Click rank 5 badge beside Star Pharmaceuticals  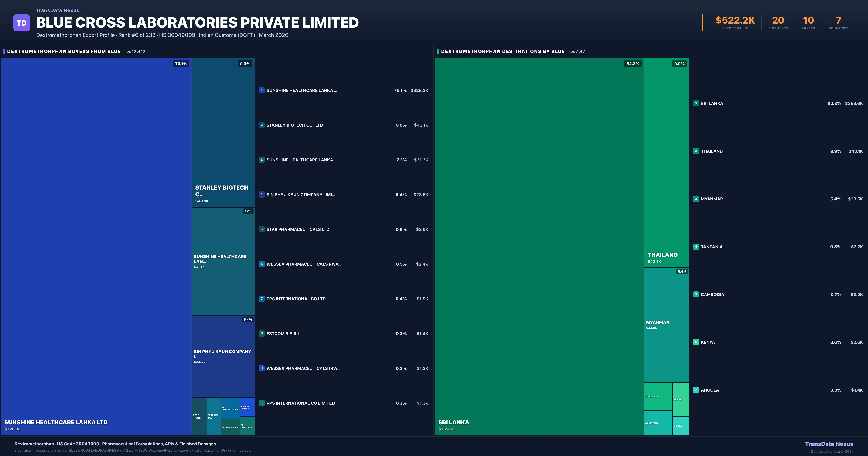(x=261, y=229)
